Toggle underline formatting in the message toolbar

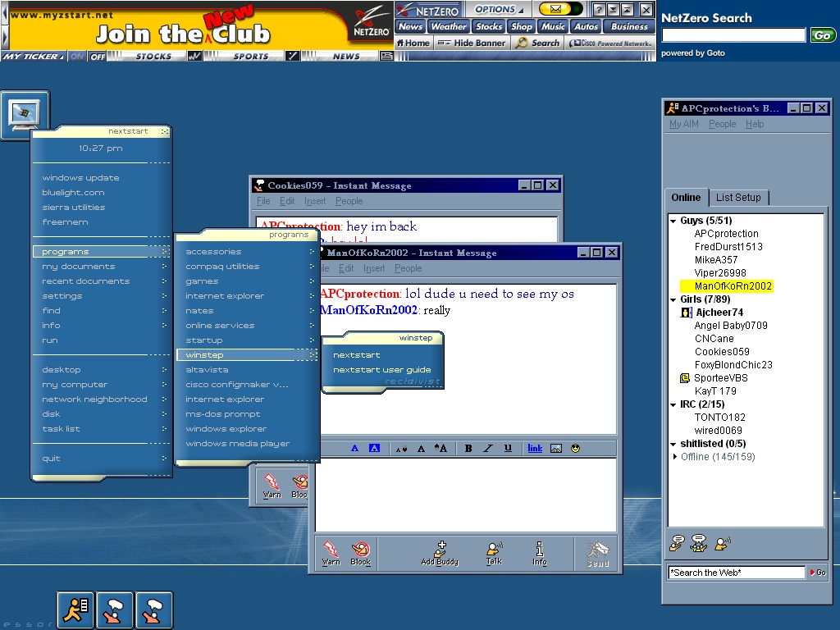pos(508,449)
